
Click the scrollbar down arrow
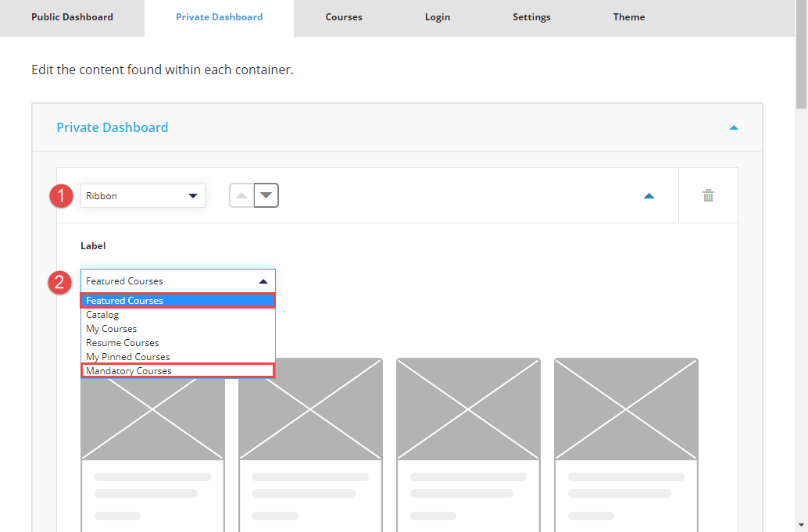click(801, 525)
